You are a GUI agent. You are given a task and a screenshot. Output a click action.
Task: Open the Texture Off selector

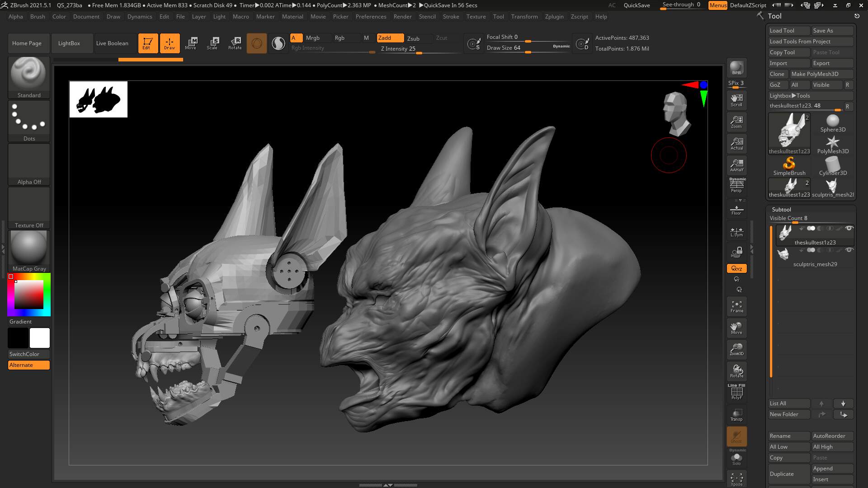click(x=29, y=208)
